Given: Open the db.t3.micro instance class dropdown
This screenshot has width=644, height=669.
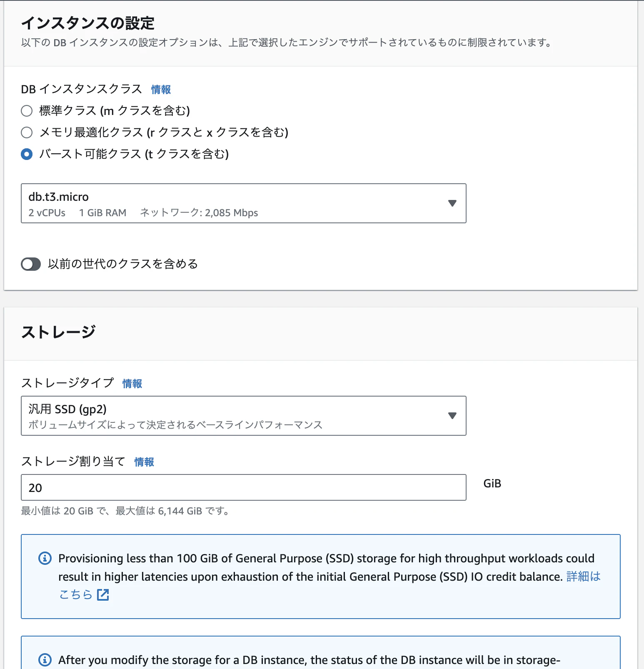Looking at the screenshot, I should click(244, 203).
